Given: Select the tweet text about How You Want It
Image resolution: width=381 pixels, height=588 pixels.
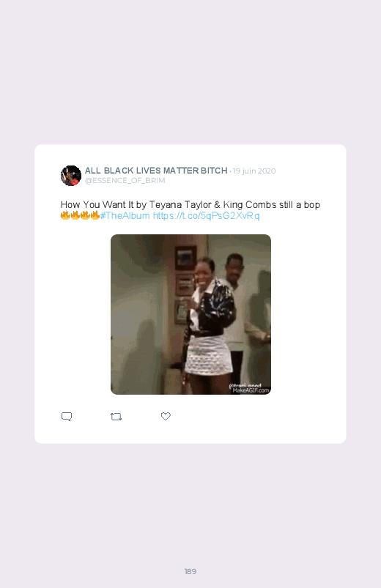Looking at the screenshot, I should coord(190,205).
